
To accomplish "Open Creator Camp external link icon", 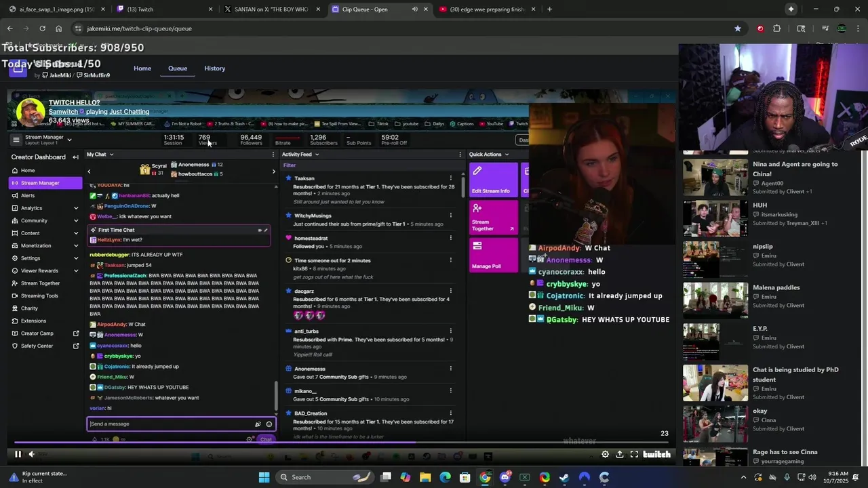I will (x=76, y=333).
